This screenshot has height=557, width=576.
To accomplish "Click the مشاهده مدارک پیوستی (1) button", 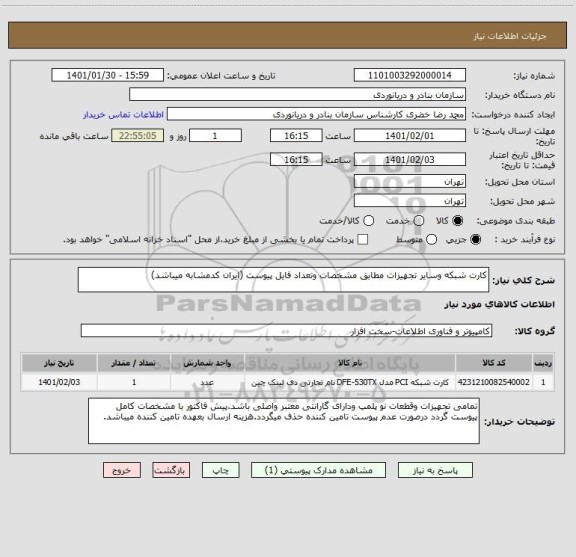I will point(318,470).
